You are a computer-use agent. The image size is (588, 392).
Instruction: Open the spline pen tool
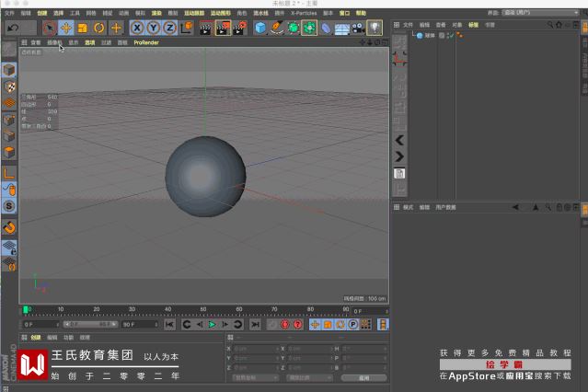277,28
